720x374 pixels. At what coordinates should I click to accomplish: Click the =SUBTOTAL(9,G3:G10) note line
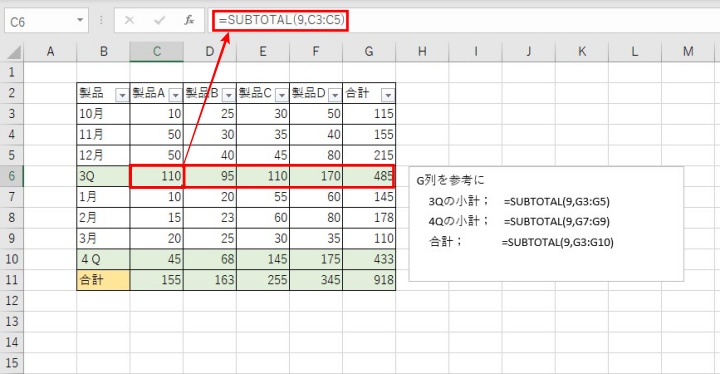point(557,242)
